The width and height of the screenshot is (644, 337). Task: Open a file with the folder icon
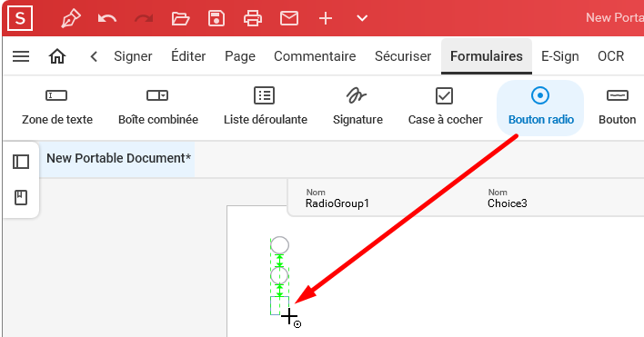180,18
